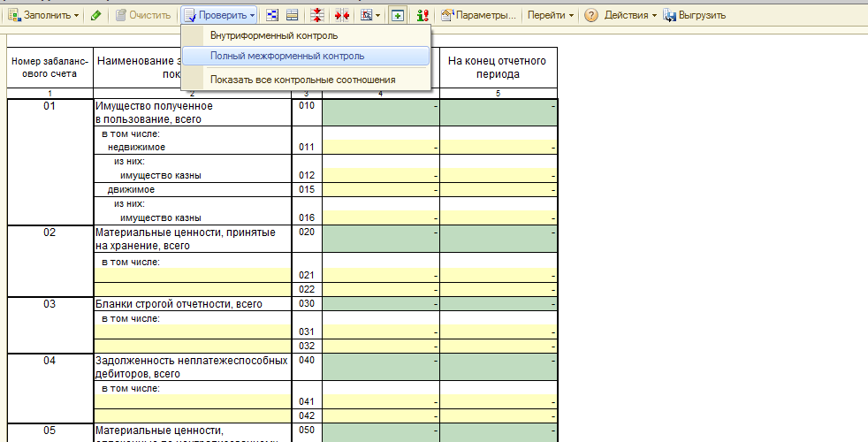Open the Перейти dropdown menu
Image resolution: width=868 pixels, height=442 pixels.
(x=551, y=16)
